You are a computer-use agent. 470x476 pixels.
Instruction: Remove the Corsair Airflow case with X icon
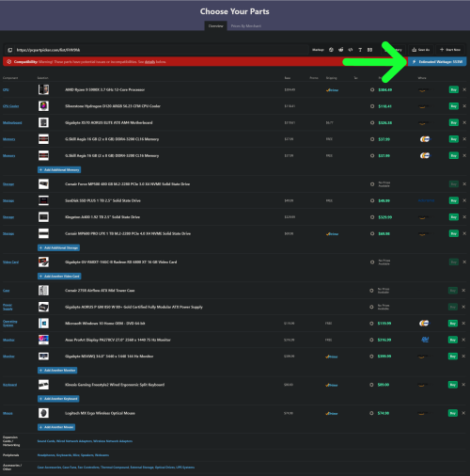tap(463, 291)
